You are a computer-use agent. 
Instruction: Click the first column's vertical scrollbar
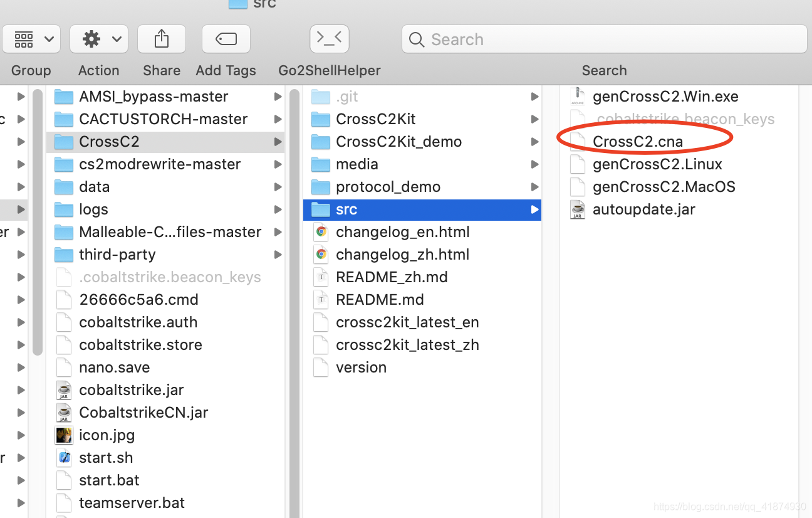coord(38,223)
